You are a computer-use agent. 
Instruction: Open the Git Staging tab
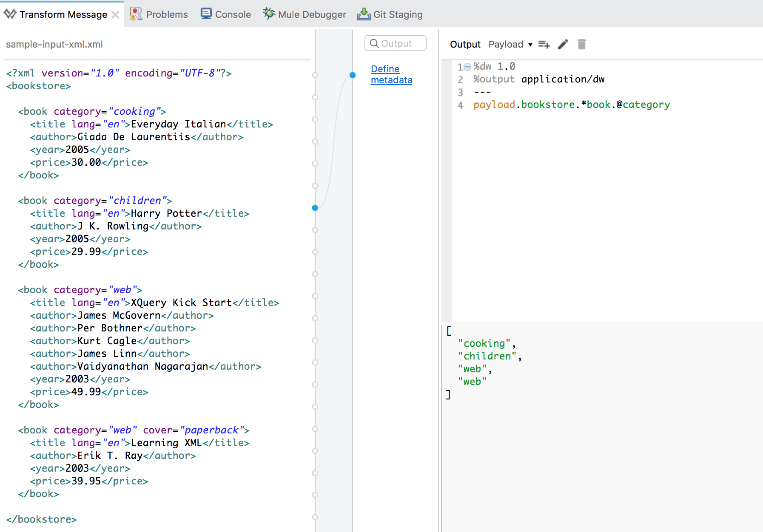coord(398,14)
